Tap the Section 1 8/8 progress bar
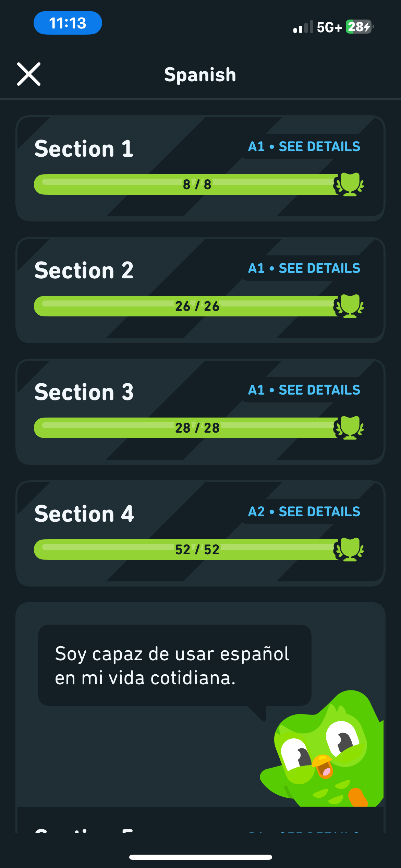The image size is (401, 868). pyautogui.click(x=185, y=184)
